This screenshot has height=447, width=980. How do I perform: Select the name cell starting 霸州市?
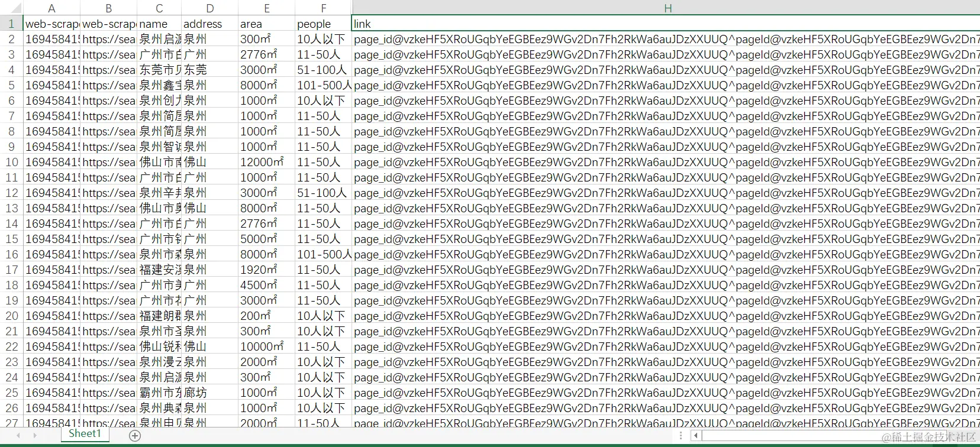pos(159,393)
